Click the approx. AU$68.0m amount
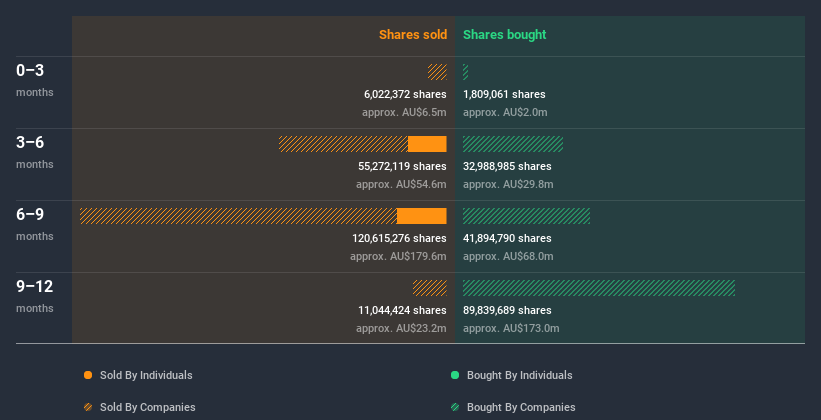Viewport: 821px width, 420px height. (508, 256)
